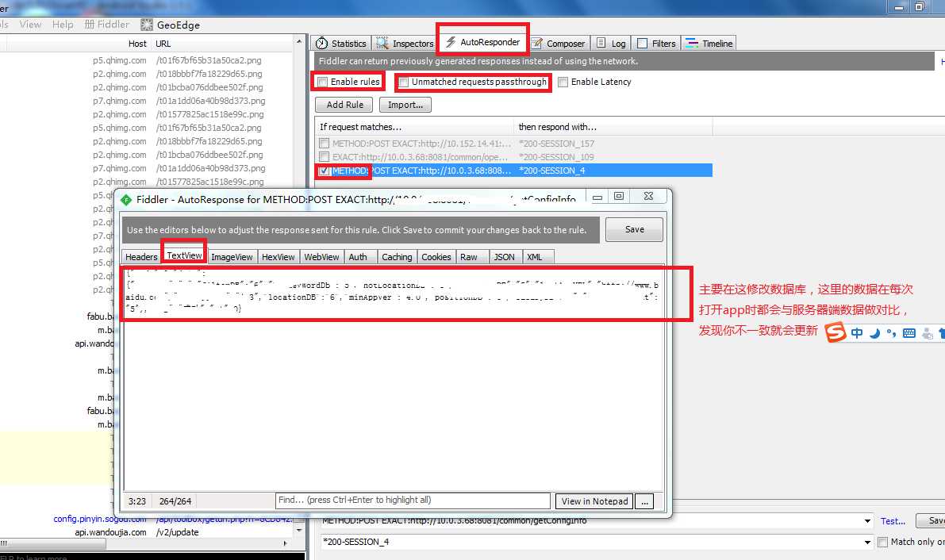Switch to the Inspectors tab
The width and height of the screenshot is (945, 560).
(405, 44)
